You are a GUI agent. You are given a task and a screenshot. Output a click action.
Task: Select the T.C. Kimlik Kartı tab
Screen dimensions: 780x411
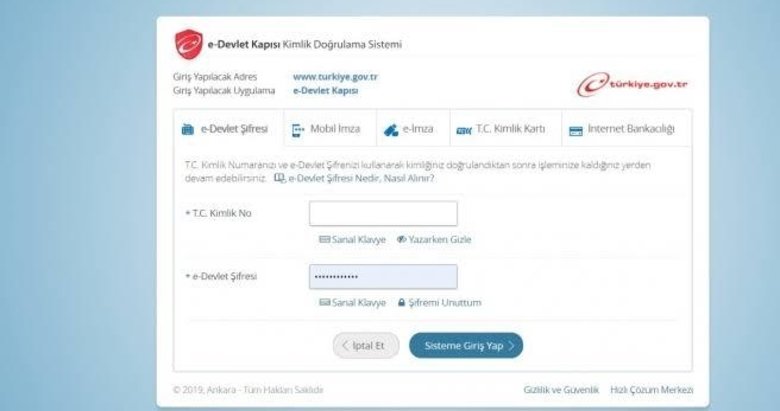tap(500, 130)
